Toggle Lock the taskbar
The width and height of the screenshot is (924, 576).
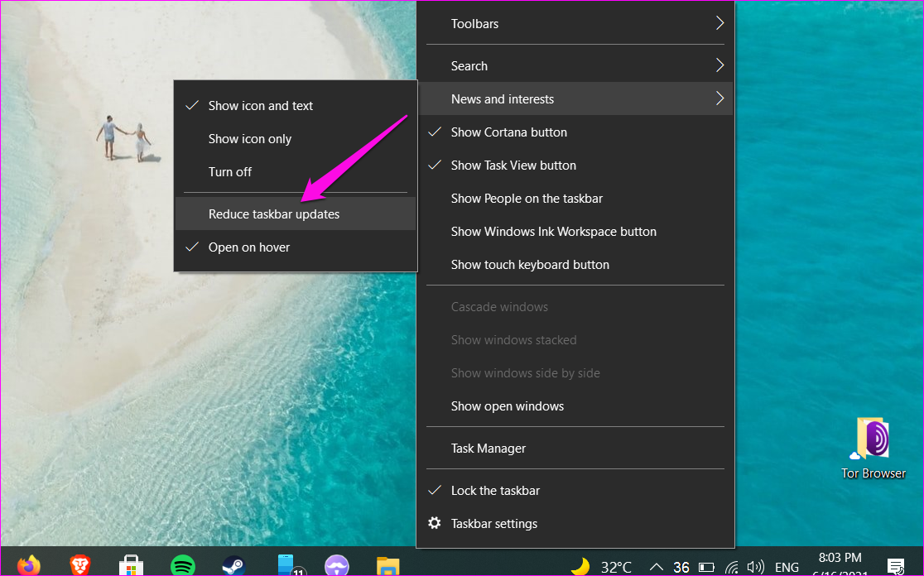point(575,491)
